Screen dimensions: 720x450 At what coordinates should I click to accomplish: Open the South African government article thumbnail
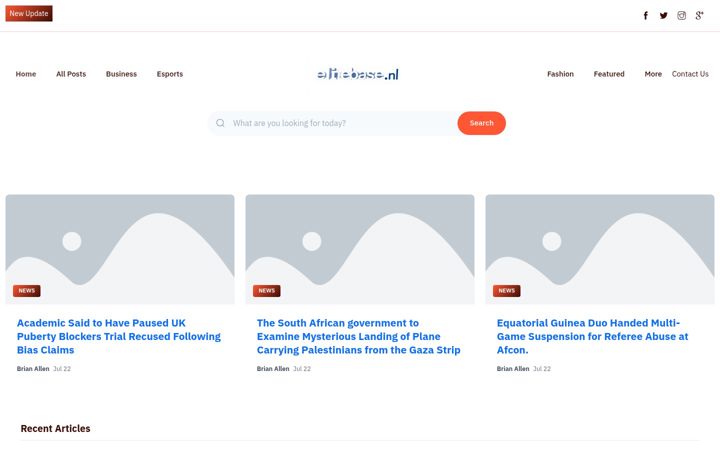360,249
